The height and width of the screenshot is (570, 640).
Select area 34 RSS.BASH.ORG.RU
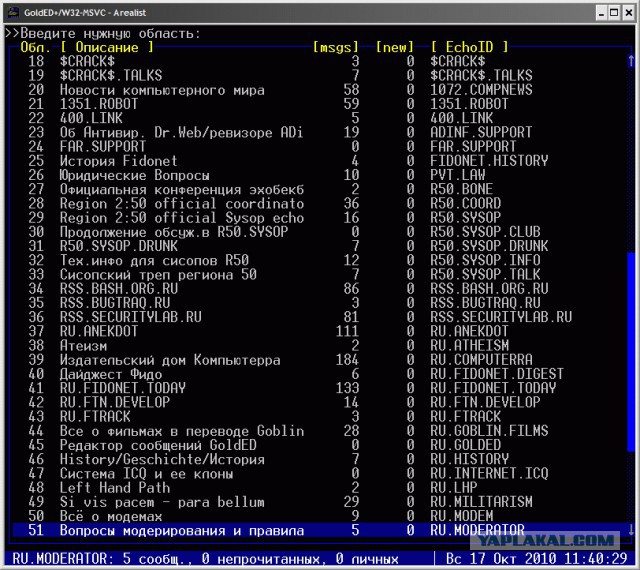pos(320,289)
